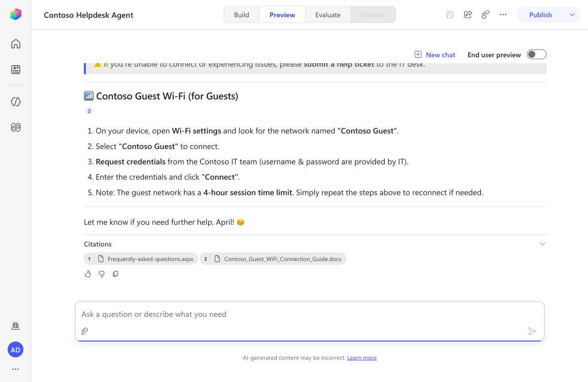
Task: Copy the response with copy icon
Action: tap(115, 274)
